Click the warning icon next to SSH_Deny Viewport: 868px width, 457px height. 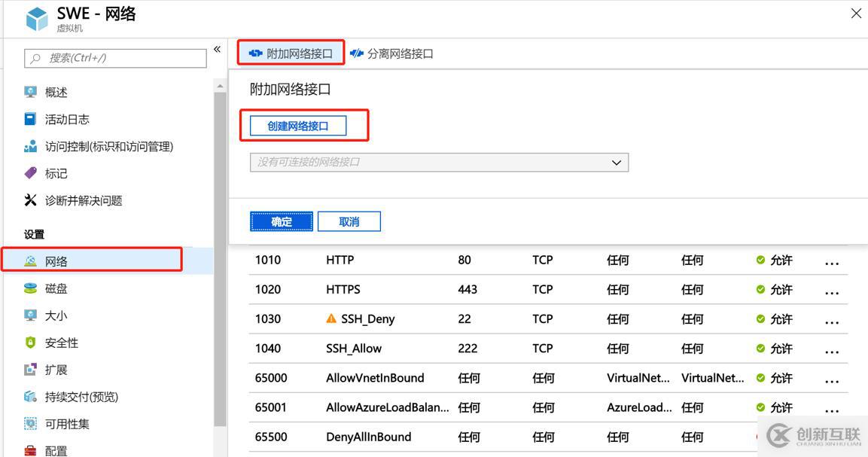tap(331, 318)
